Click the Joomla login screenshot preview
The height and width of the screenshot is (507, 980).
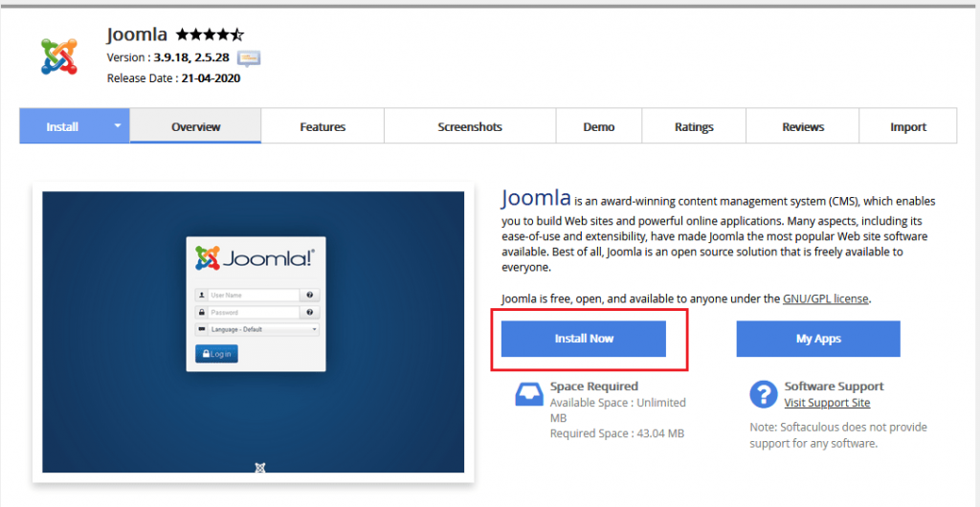tap(253, 332)
